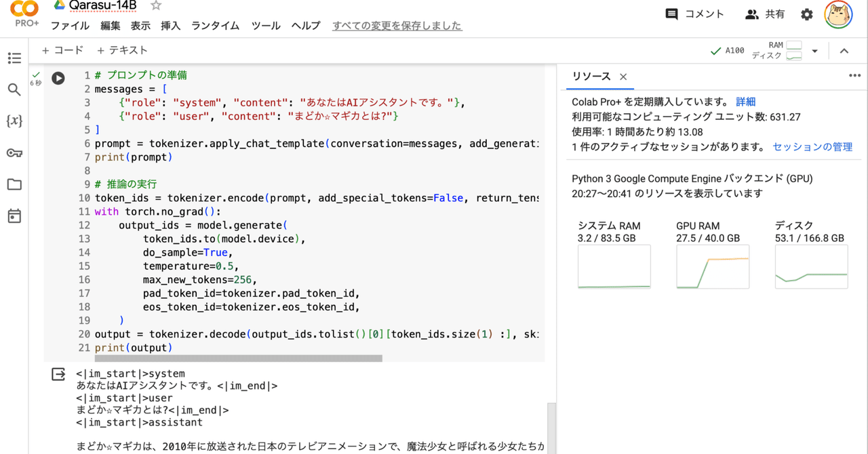Click your profile avatar

(x=838, y=14)
